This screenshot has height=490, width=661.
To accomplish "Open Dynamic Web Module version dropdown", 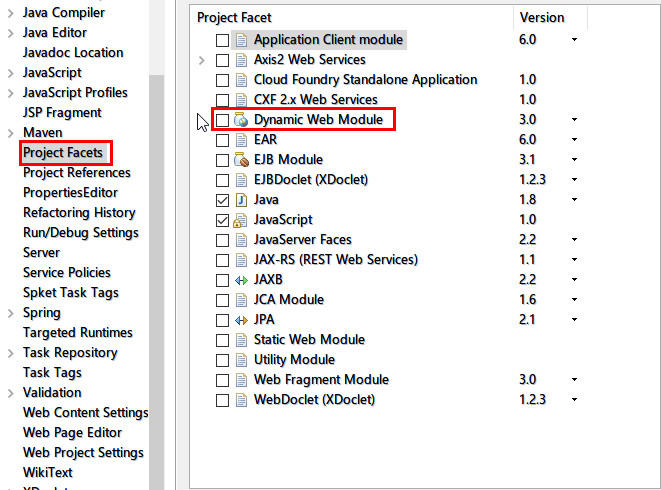I will (575, 120).
